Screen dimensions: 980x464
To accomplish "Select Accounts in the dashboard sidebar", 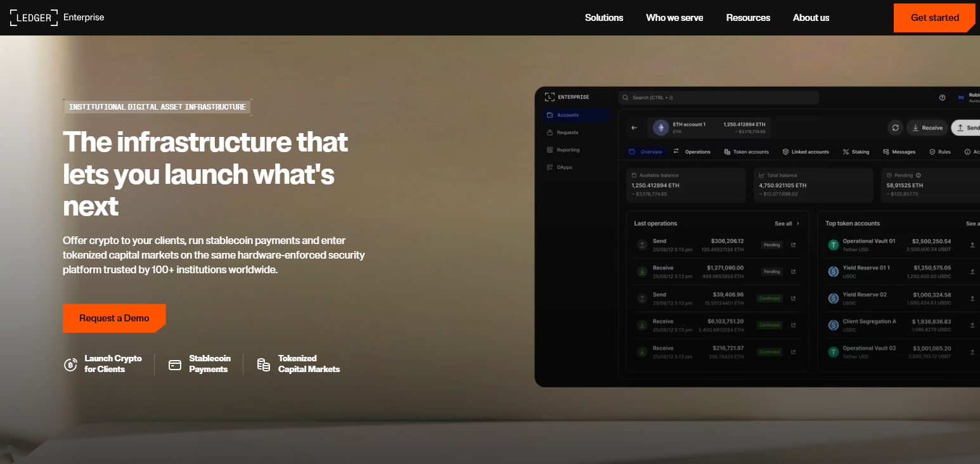I will pos(576,115).
